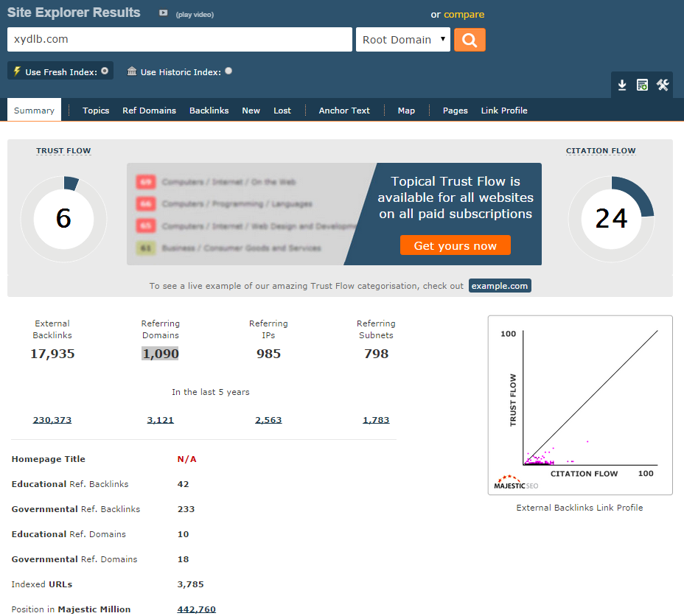Click the 230,373 historic backlinks link
Image resolution: width=684 pixels, height=616 pixels.
(52, 420)
